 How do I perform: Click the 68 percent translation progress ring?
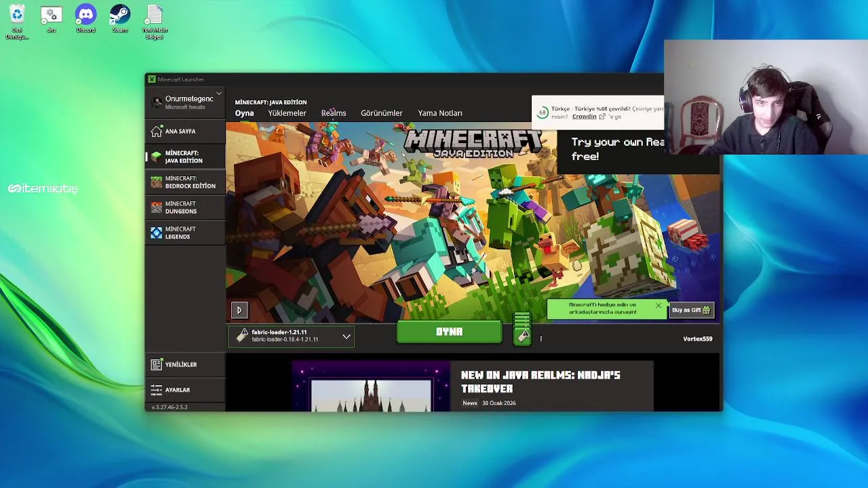click(x=542, y=113)
